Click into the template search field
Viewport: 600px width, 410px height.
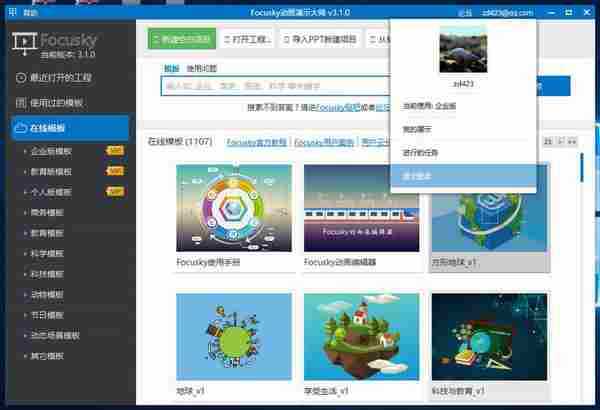click(x=276, y=86)
